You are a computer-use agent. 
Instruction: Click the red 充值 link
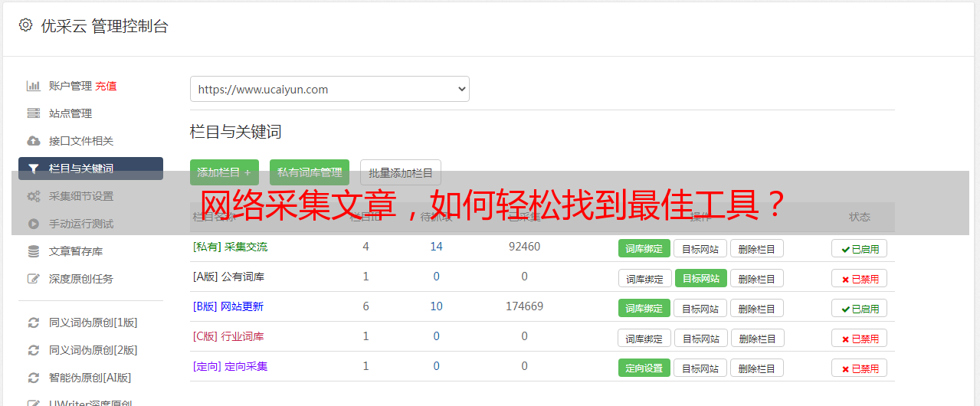coord(106,86)
